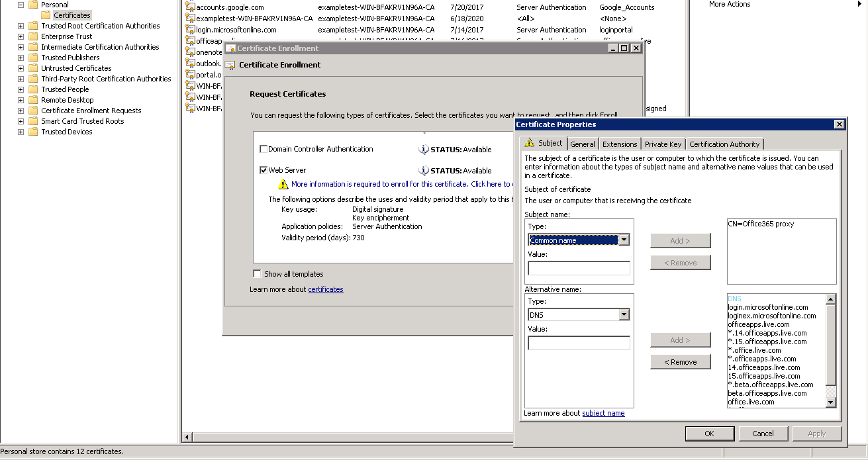
Task: Click the Trusted People folder icon
Action: click(x=33, y=89)
